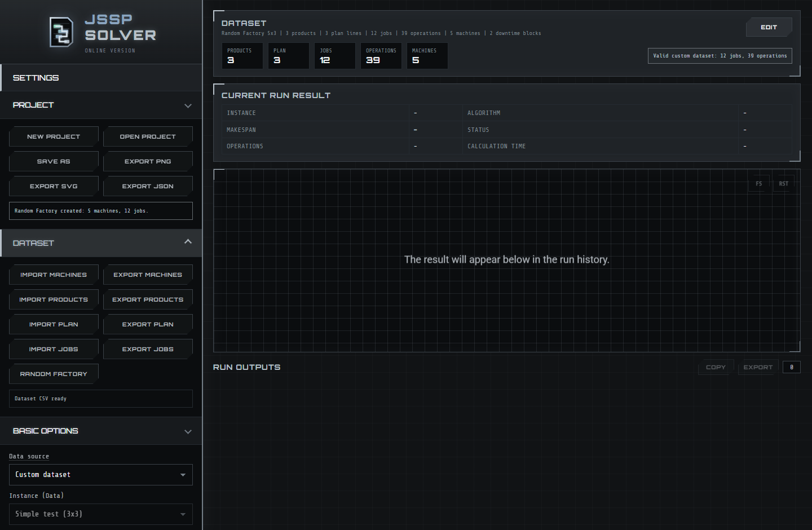This screenshot has width=812, height=530.
Task: Click the Project section title
Action: click(x=33, y=105)
